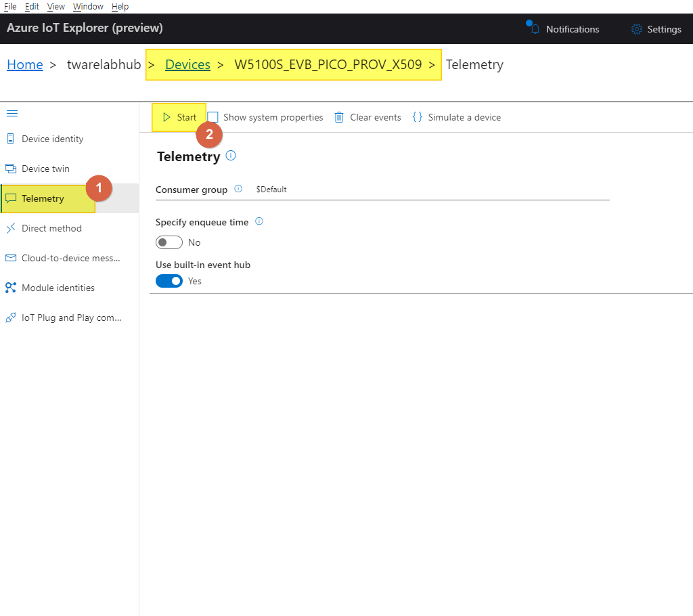This screenshot has width=693, height=616.
Task: Click the twarelabhub breadcrumb text
Action: 104,64
